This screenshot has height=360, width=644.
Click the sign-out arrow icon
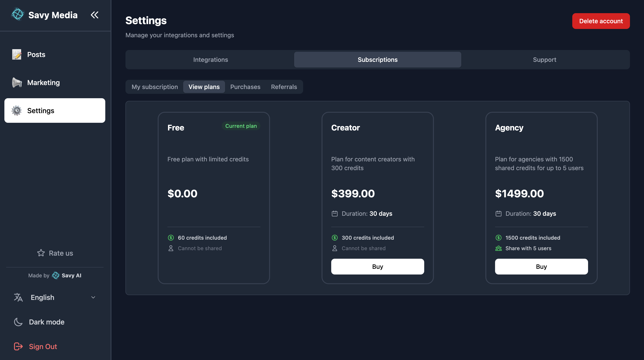(18, 346)
